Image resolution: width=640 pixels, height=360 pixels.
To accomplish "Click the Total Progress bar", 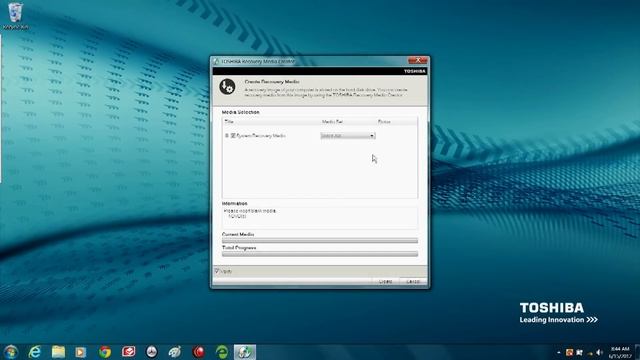I will (320, 254).
